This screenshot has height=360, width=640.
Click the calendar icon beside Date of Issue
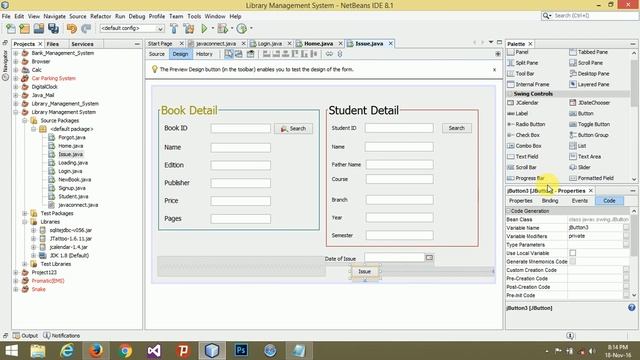coord(429,258)
